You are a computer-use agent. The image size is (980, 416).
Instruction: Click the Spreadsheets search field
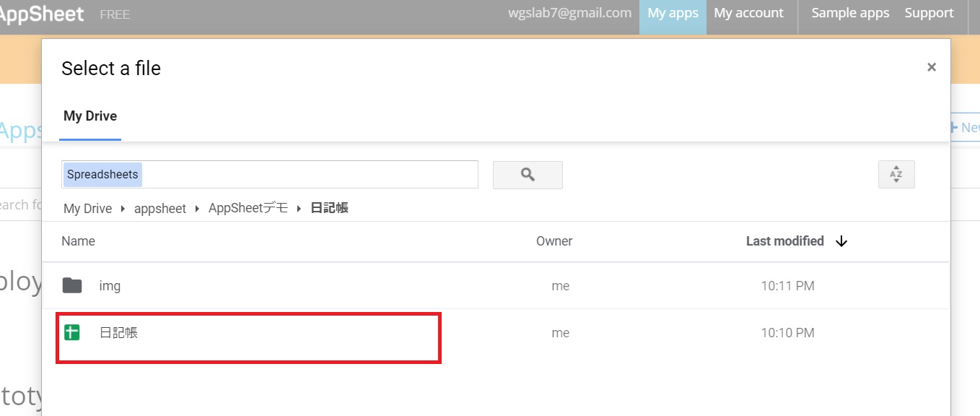point(270,175)
